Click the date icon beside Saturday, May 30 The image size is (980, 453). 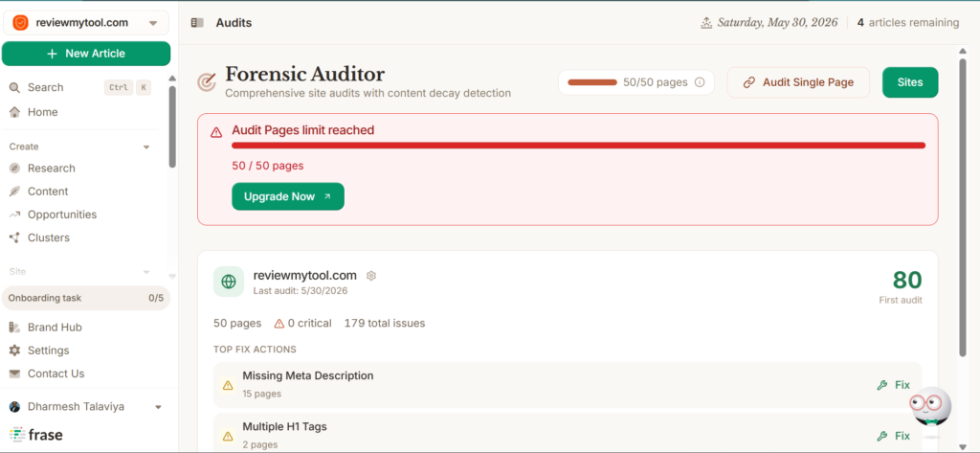point(706,23)
